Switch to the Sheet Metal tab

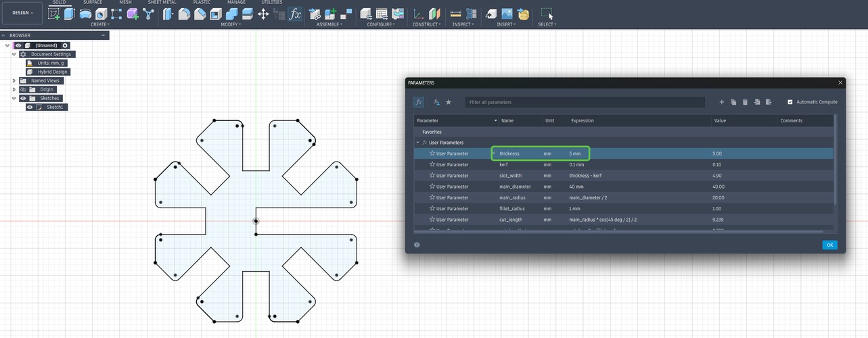[x=162, y=3]
